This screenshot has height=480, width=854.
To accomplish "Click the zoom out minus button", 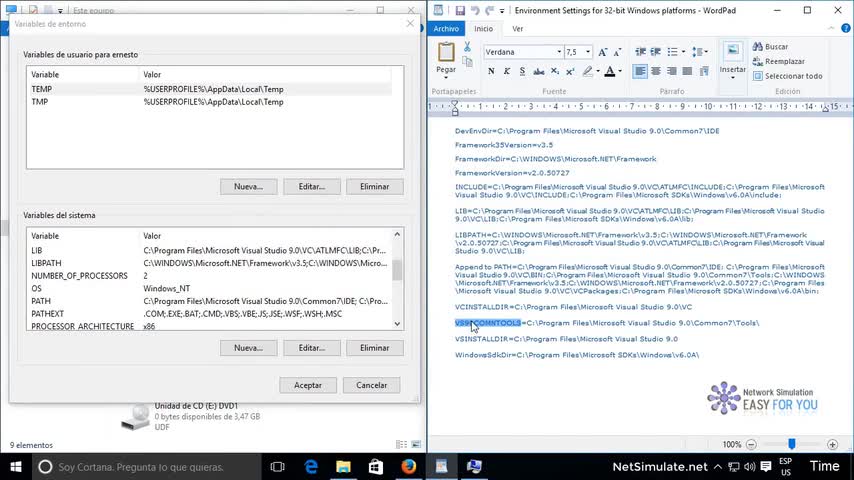I will point(751,445).
